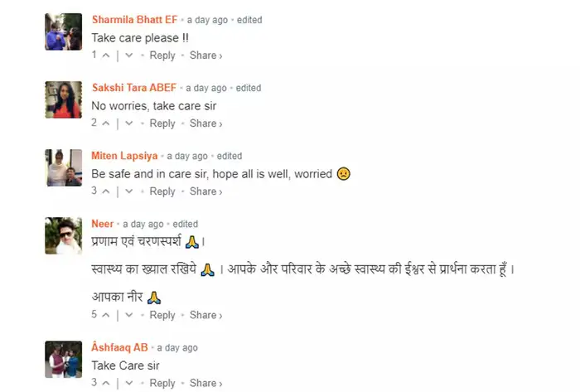The image size is (580, 392).
Task: Downvote Âshfaaq AB's comment
Action: (x=128, y=383)
